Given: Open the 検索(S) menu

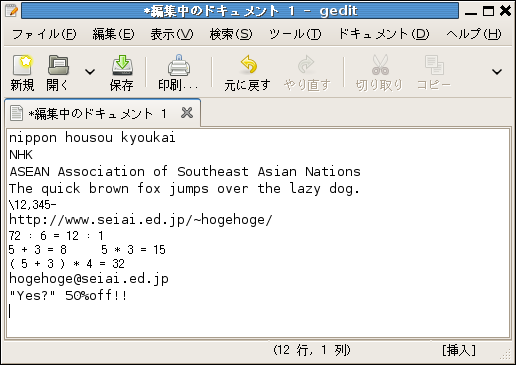Looking at the screenshot, I should [x=231, y=34].
